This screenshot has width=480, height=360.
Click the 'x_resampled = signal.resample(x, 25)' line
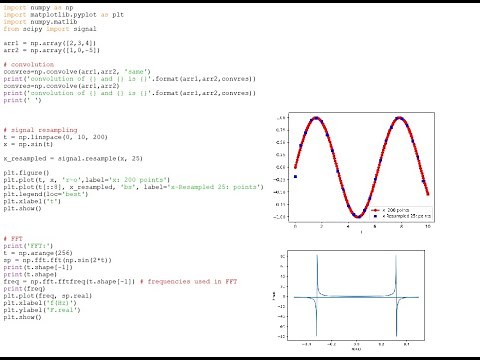[73, 159]
